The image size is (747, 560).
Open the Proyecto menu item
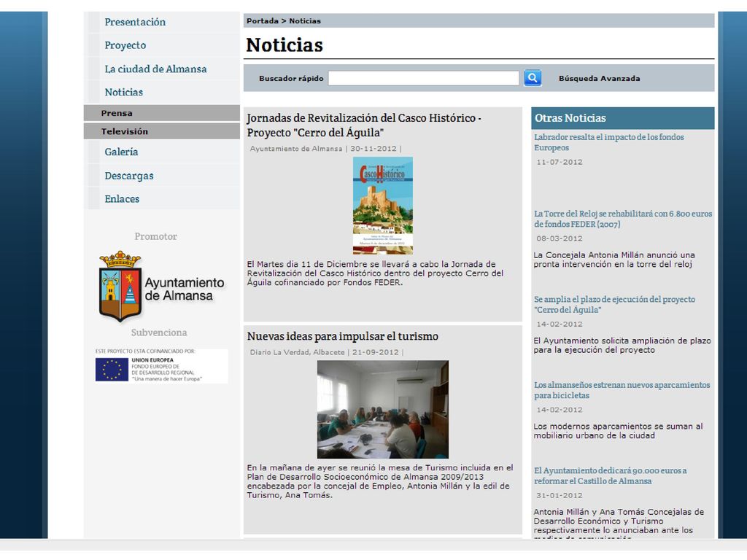125,45
